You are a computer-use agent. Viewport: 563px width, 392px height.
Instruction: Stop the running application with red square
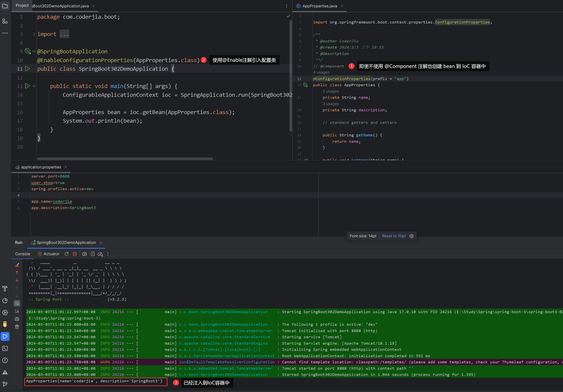(75, 254)
